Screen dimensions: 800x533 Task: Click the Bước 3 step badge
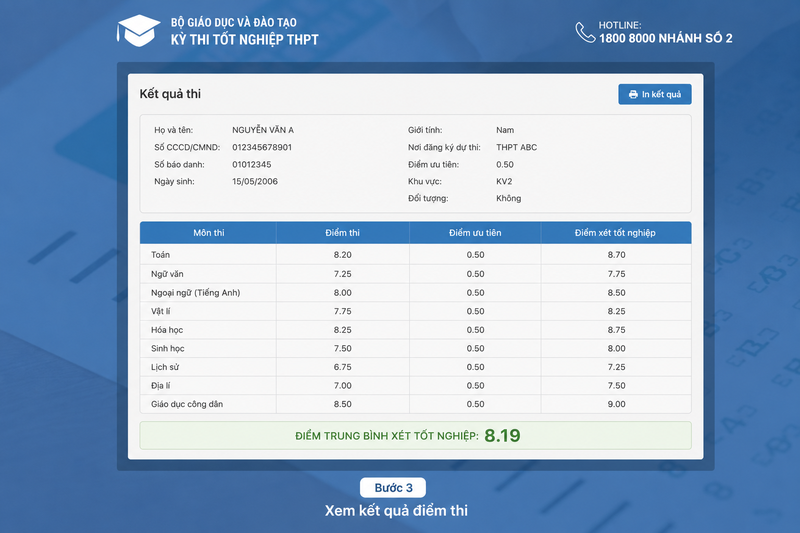pyautogui.click(x=393, y=488)
